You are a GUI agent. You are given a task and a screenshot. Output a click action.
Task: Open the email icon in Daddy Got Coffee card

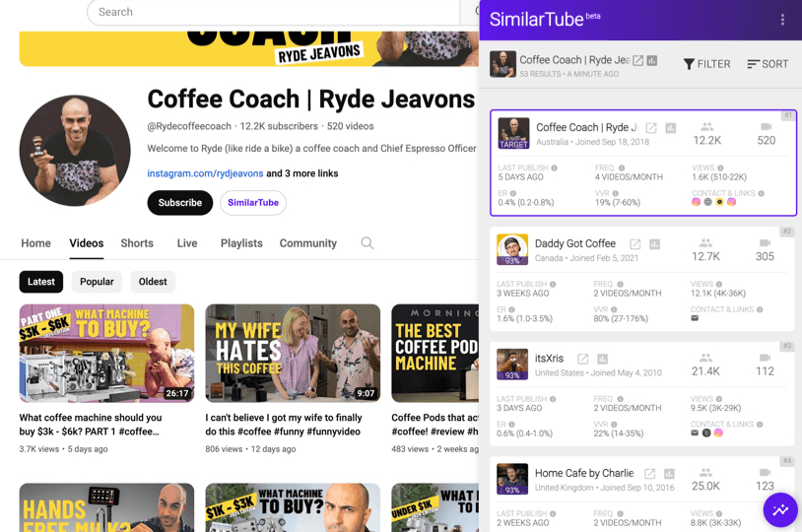[695, 318]
